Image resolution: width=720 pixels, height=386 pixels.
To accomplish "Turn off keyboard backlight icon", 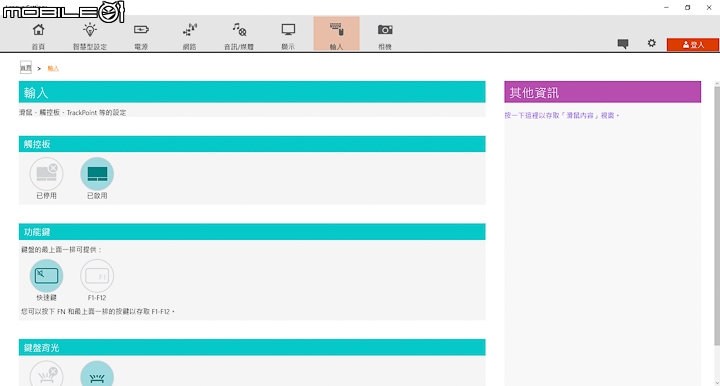I will 46,375.
